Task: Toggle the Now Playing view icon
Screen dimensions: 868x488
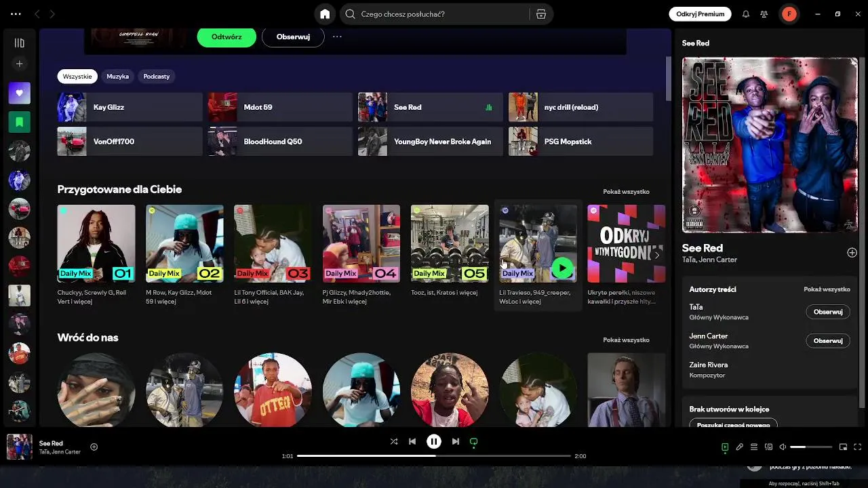Action: pos(725,447)
